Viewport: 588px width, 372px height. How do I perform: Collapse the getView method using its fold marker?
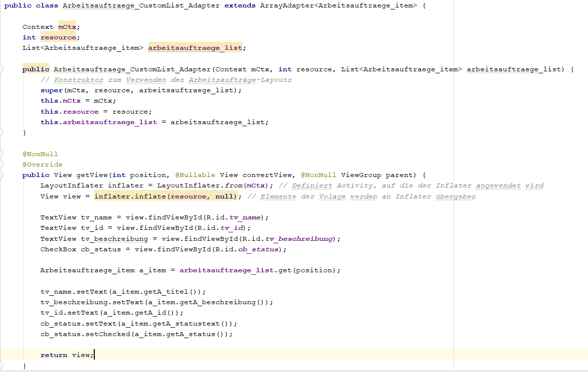[x=2, y=175]
